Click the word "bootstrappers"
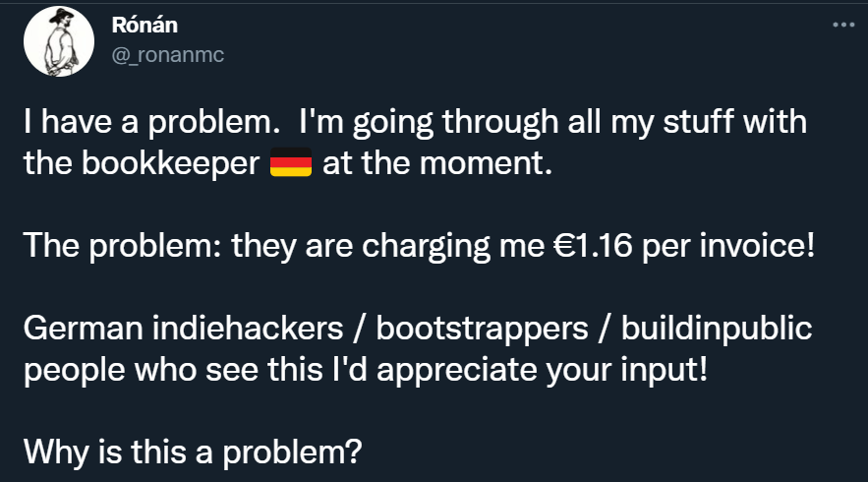Image resolution: width=868 pixels, height=482 pixels. click(x=482, y=330)
